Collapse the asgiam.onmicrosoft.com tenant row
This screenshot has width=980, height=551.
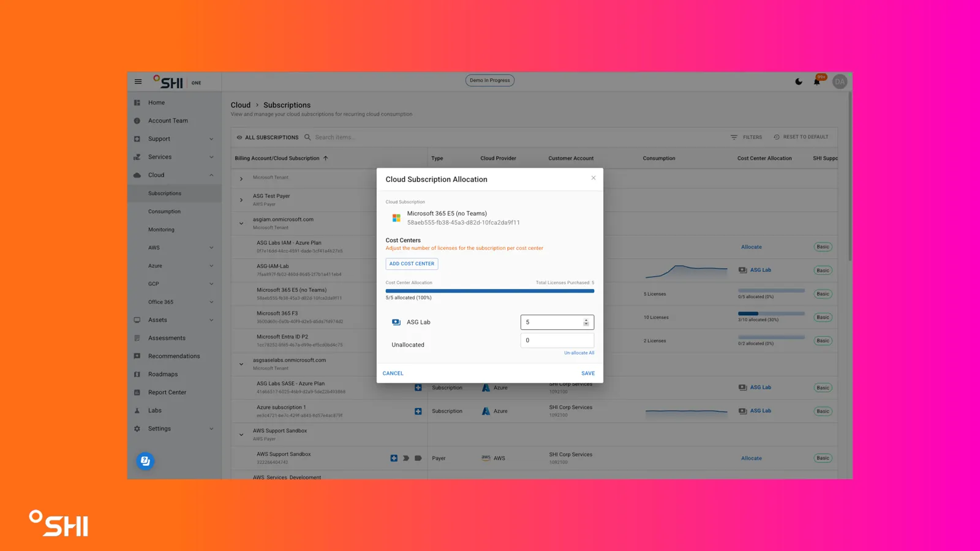click(241, 223)
